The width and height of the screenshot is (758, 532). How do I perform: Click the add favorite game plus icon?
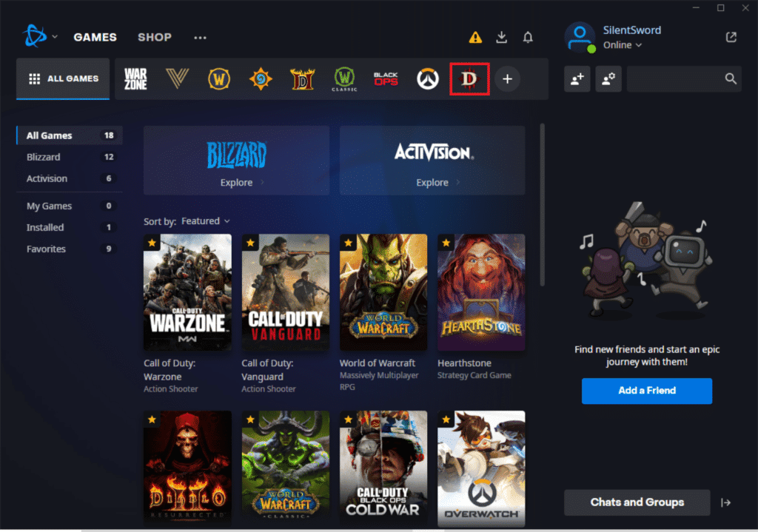507,78
